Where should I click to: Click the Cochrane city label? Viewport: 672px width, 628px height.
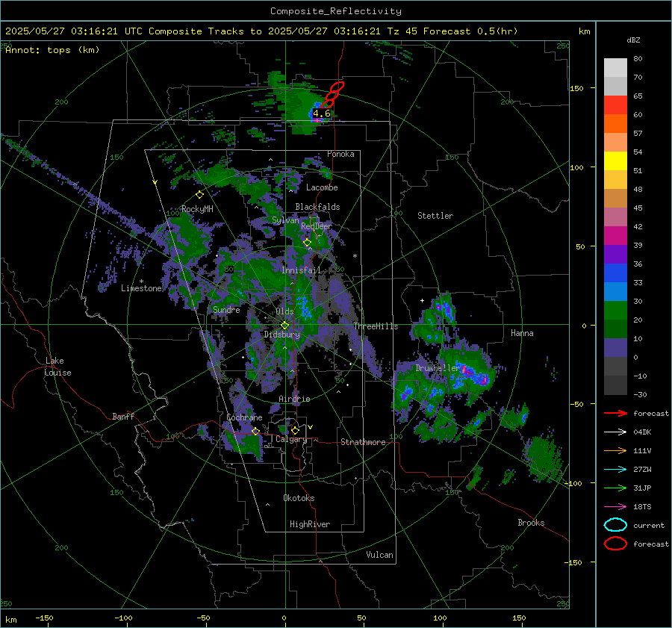point(244,417)
